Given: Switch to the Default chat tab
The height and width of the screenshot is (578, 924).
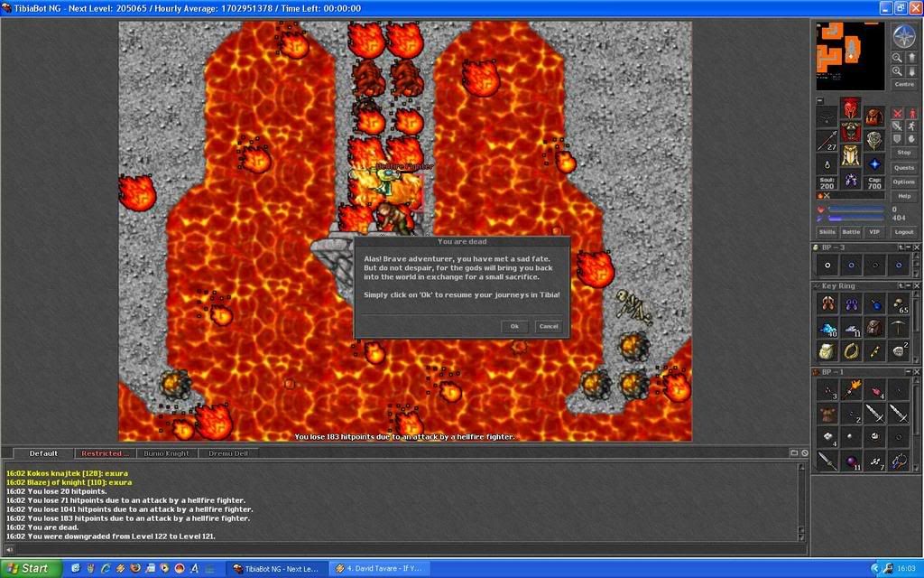Looking at the screenshot, I should 43,453.
